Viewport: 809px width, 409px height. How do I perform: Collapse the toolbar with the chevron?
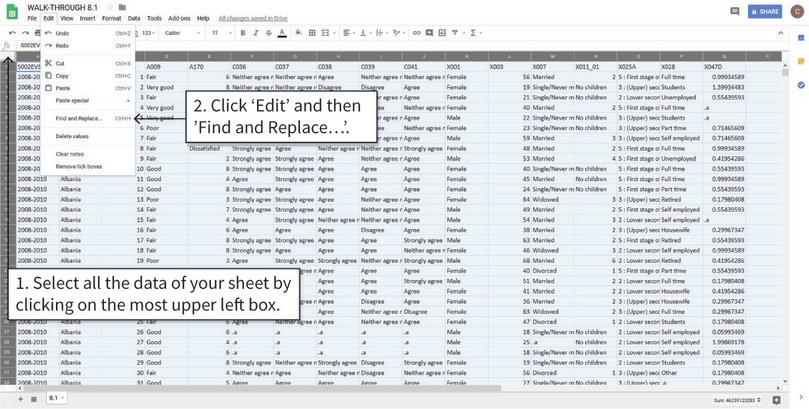[781, 33]
